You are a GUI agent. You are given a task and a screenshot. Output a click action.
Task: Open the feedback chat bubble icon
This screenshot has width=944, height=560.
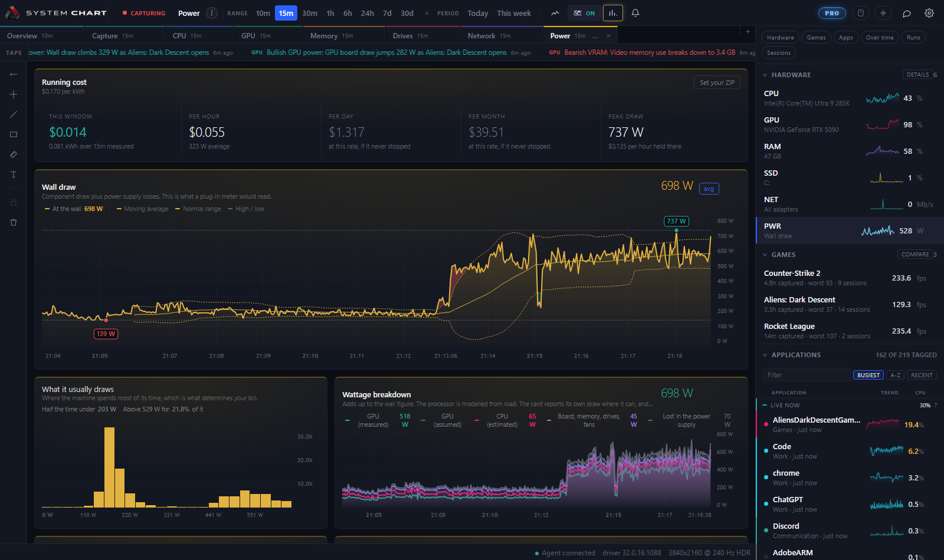click(907, 13)
